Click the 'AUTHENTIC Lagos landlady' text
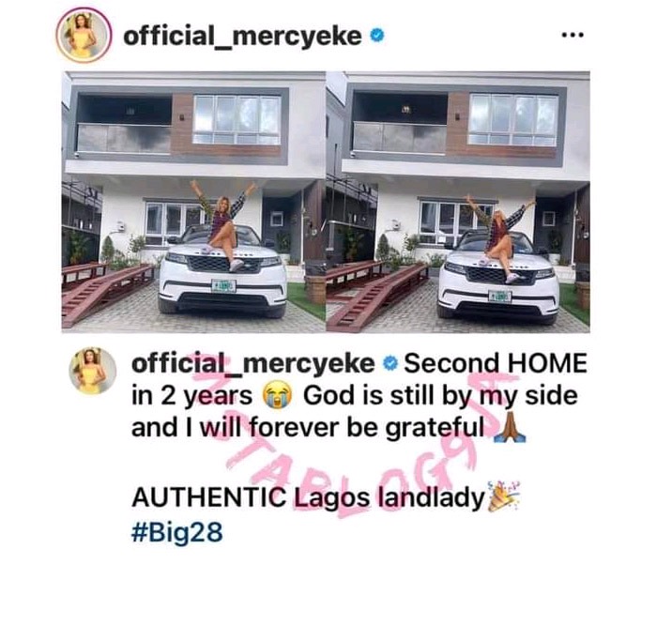The image size is (672, 625). pyautogui.click(x=308, y=497)
